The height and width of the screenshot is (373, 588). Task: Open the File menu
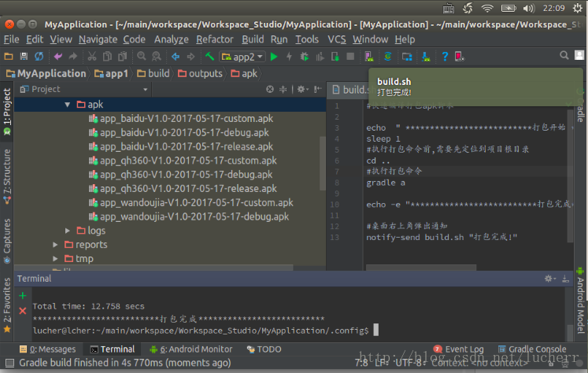[x=11, y=39]
